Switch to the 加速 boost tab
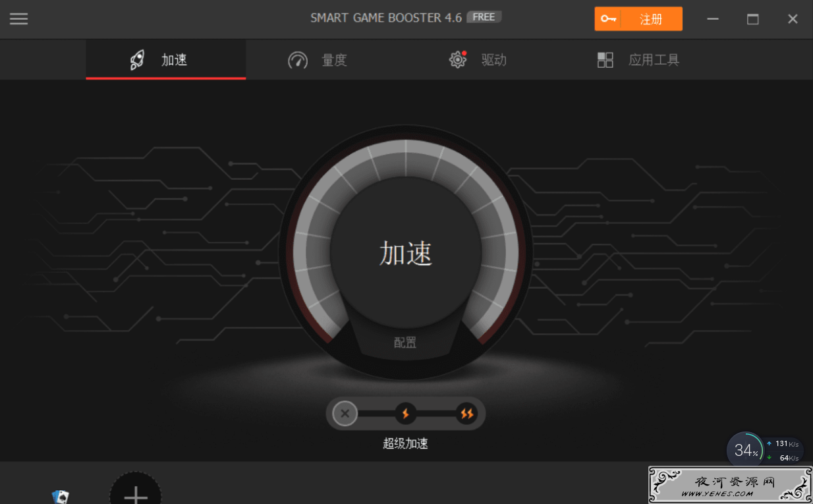Viewport: 813px width, 504px height. point(166,60)
